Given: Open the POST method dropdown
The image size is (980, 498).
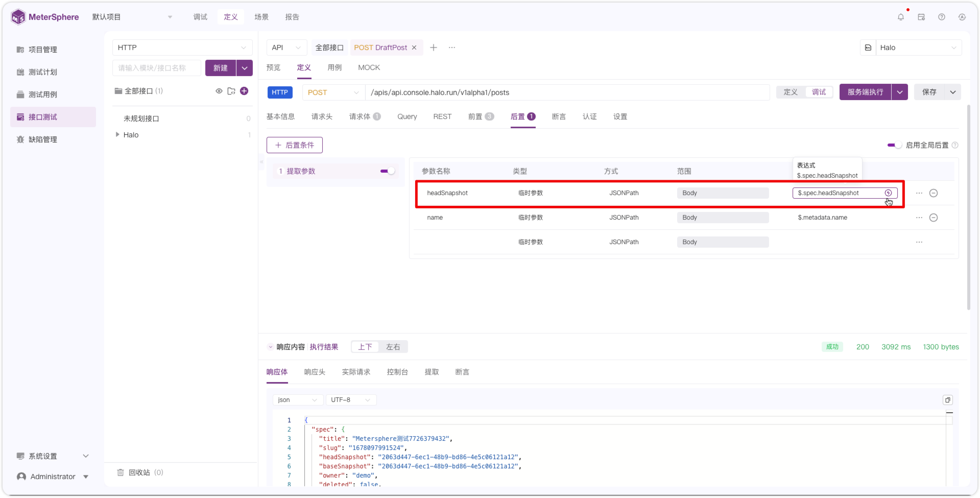Looking at the screenshot, I should pos(333,92).
